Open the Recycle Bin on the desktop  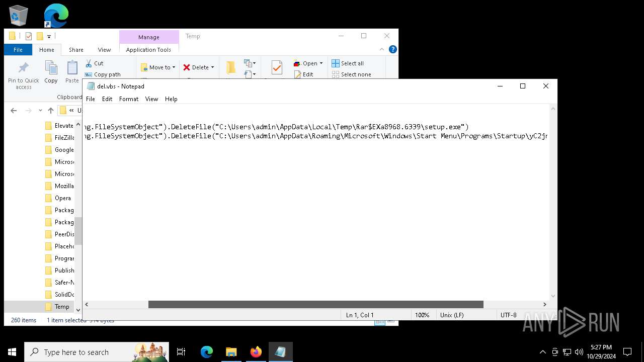click(x=19, y=15)
